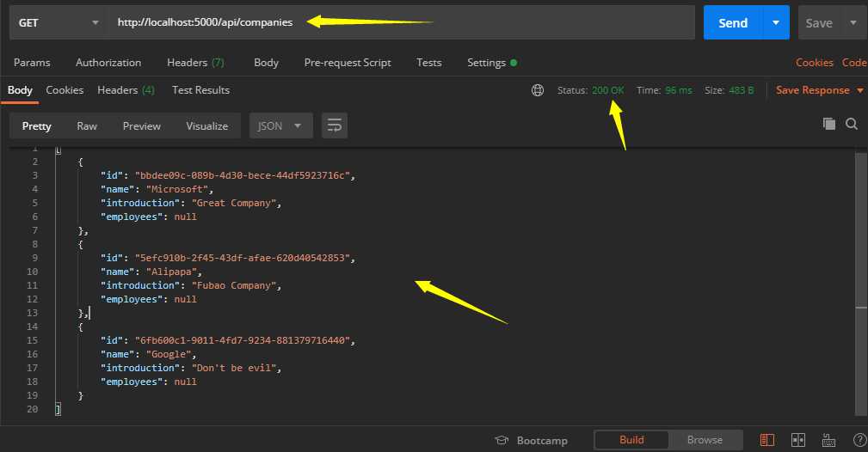Screen dimensions: 868x452
Task: Open the GET method dropdown
Action: [x=58, y=22]
